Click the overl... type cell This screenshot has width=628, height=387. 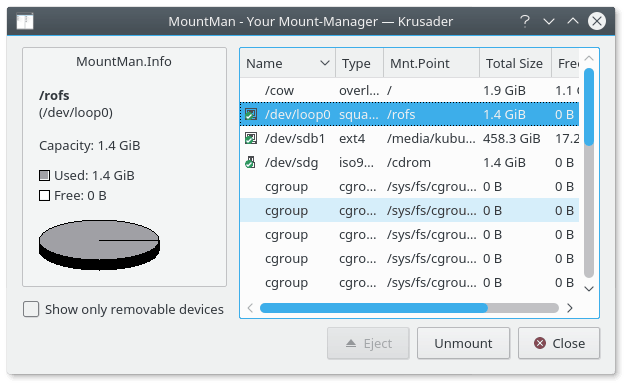pyautogui.click(x=359, y=91)
